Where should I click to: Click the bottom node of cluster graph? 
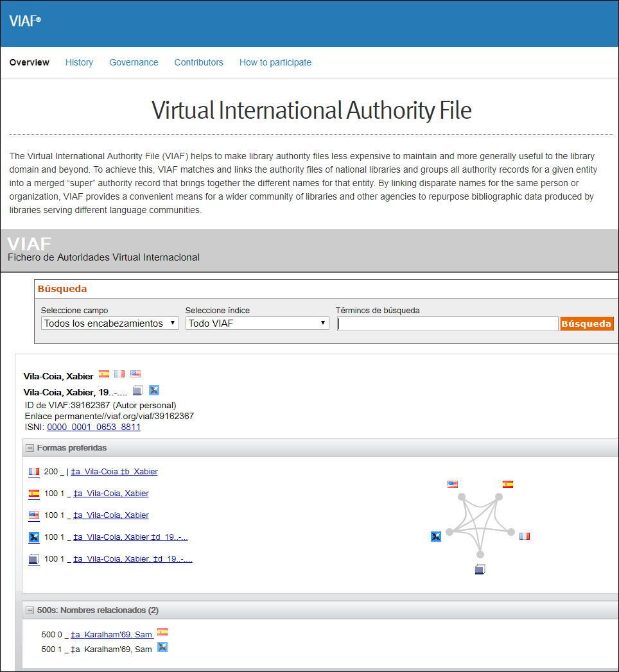click(x=480, y=555)
